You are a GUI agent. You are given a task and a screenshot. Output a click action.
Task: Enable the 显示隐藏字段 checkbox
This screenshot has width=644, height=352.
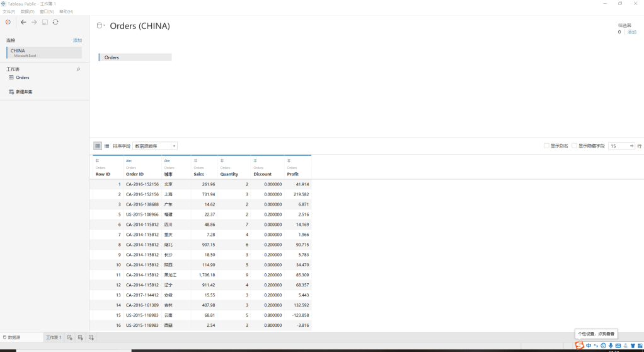(575, 146)
